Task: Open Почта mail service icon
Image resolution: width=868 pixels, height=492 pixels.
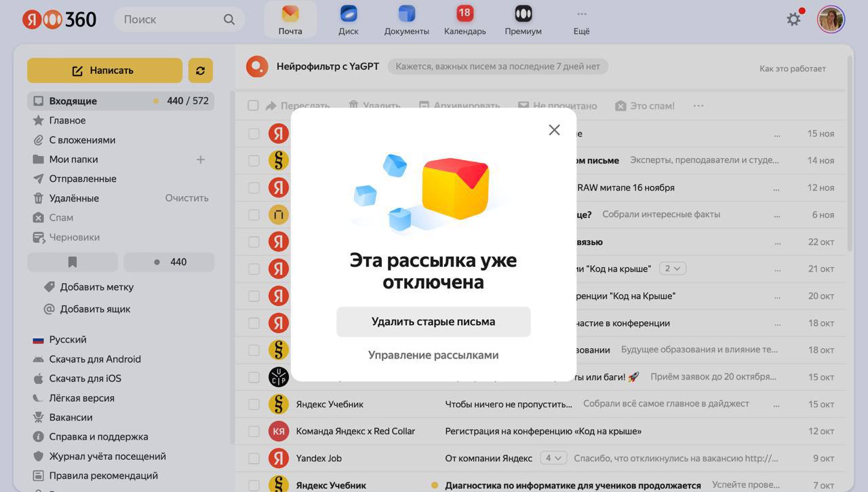Action: click(290, 20)
